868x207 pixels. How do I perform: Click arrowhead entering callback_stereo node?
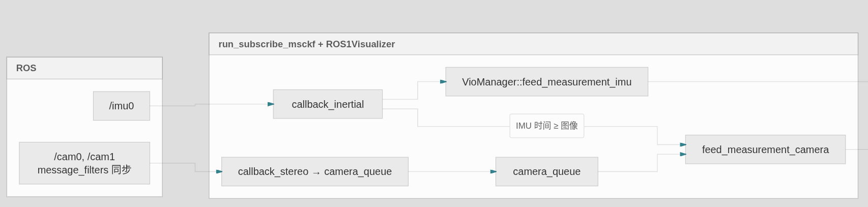tap(219, 171)
